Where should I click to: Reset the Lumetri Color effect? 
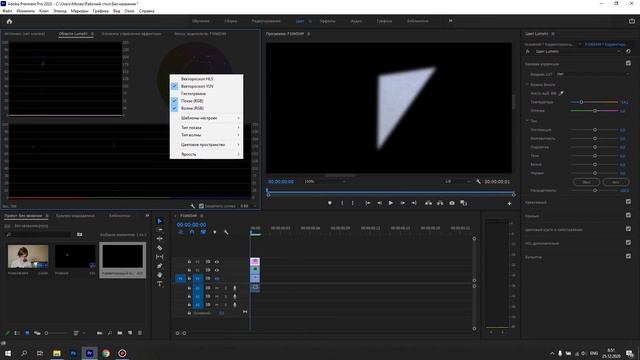tap(628, 51)
